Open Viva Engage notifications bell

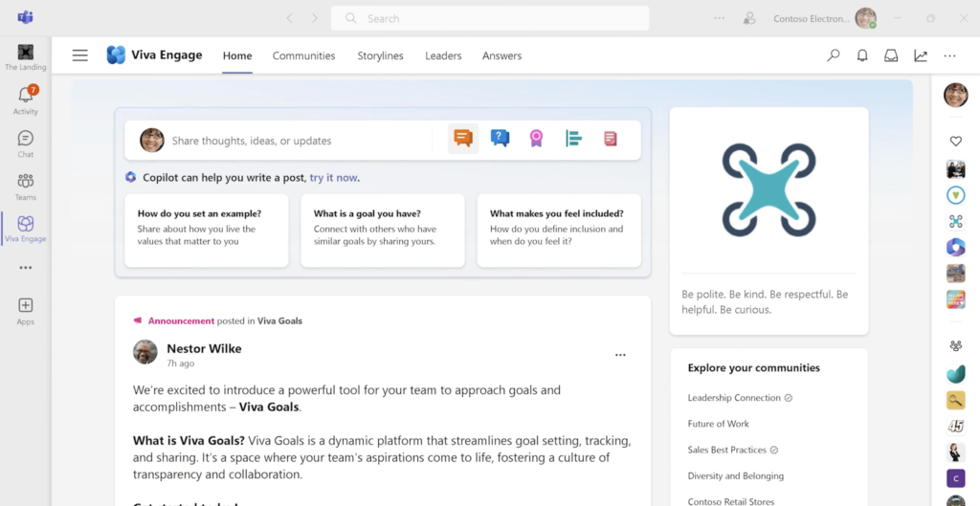tap(862, 55)
